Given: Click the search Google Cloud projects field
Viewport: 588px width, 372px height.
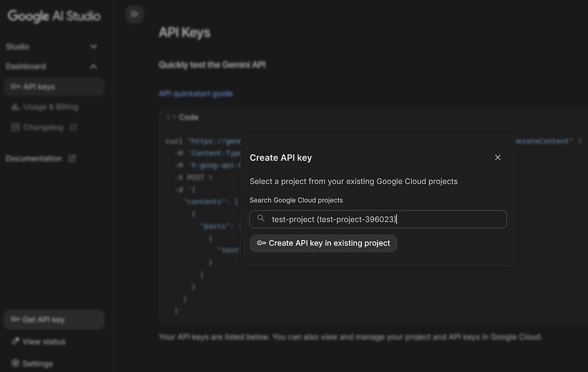Looking at the screenshot, I should (378, 219).
